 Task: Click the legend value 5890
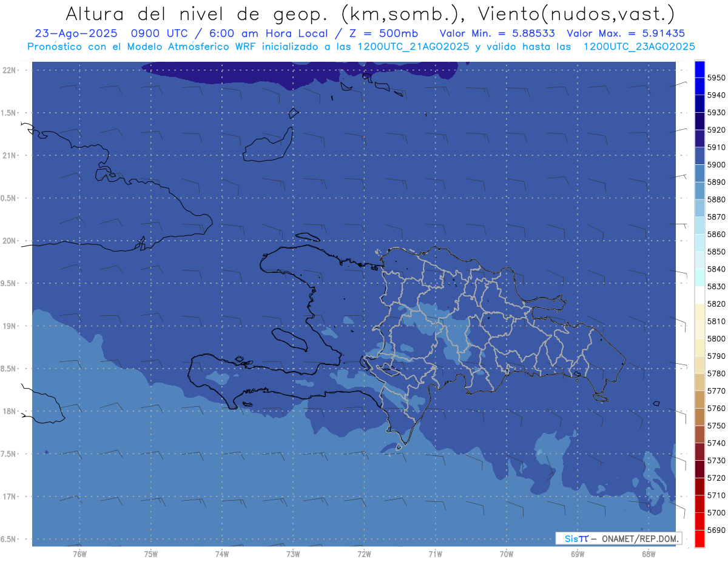716,182
